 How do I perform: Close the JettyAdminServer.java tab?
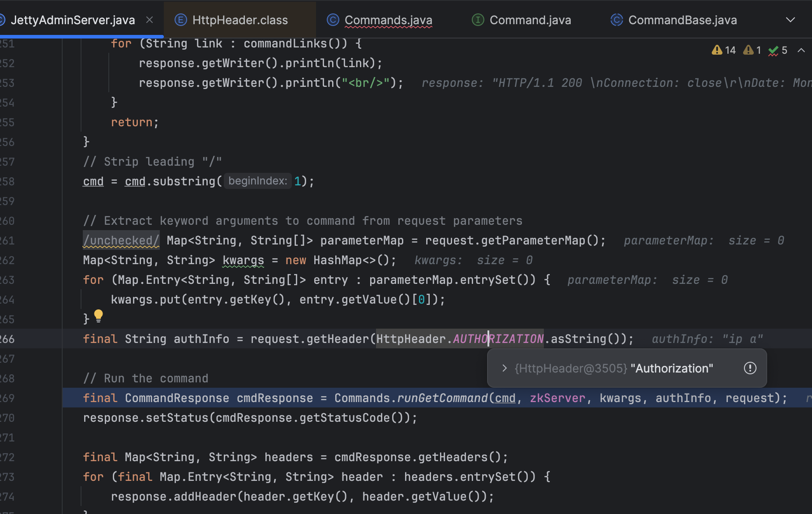pyautogui.click(x=150, y=20)
